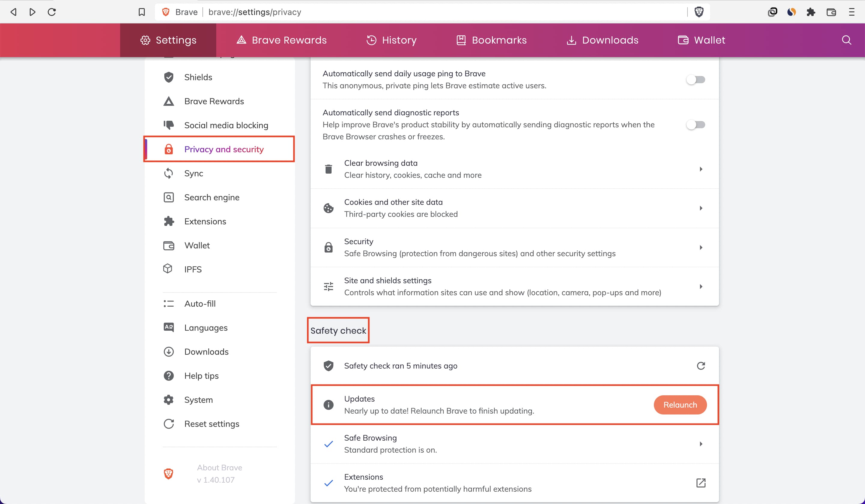Click the Relaunch button

click(x=680, y=405)
